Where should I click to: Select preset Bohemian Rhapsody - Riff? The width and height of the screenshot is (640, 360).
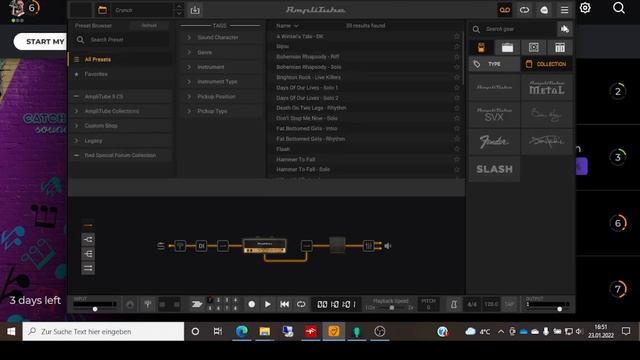(308, 57)
